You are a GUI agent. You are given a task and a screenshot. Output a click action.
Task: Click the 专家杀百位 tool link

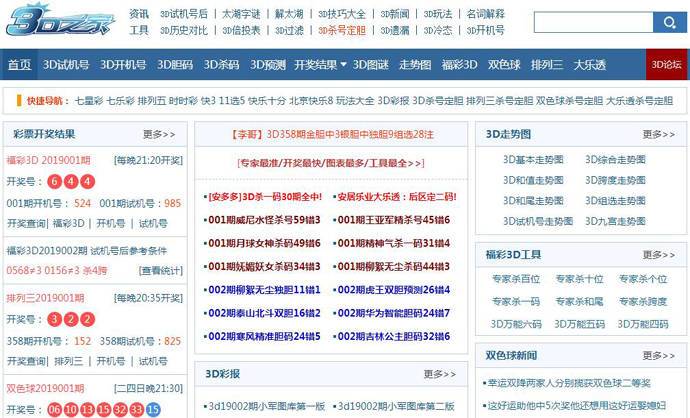click(516, 279)
